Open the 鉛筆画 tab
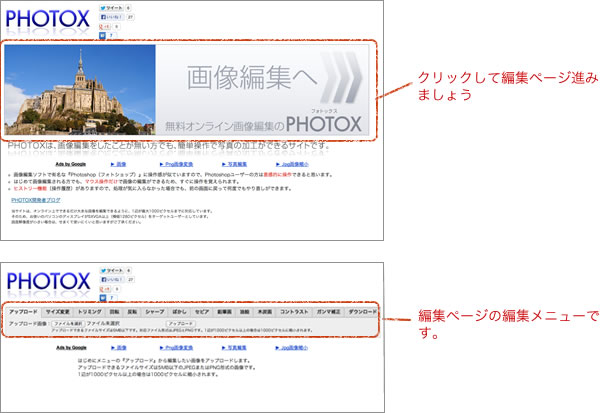The width and height of the screenshot is (607, 413). click(224, 312)
